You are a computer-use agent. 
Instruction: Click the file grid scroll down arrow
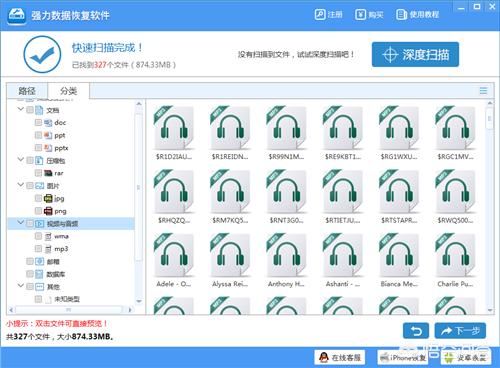click(490, 310)
